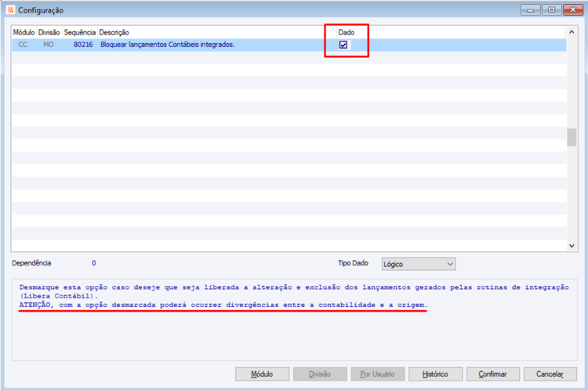Click the sequence value 80216
Screen dimensions: 588x390
coord(83,45)
